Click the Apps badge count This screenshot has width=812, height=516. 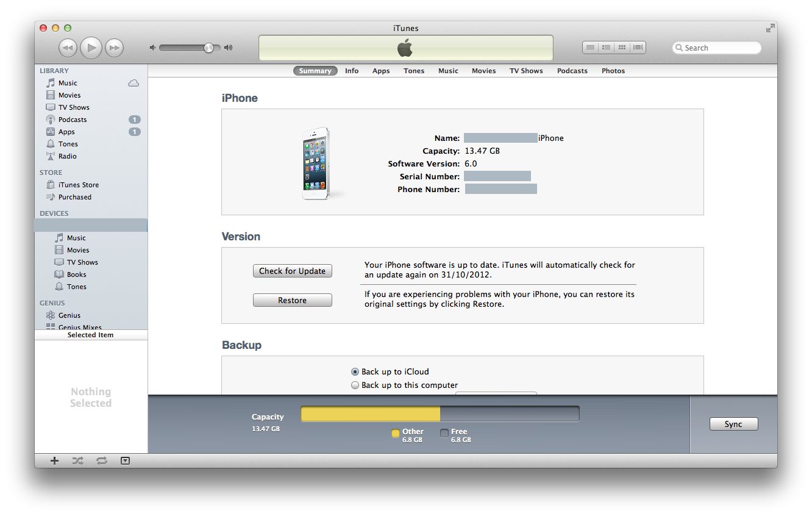pos(135,132)
